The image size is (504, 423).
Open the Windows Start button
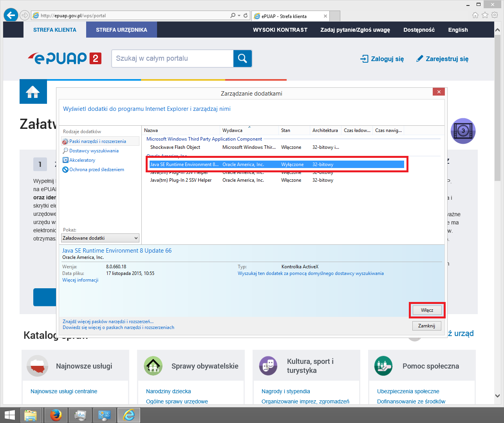(x=9, y=415)
